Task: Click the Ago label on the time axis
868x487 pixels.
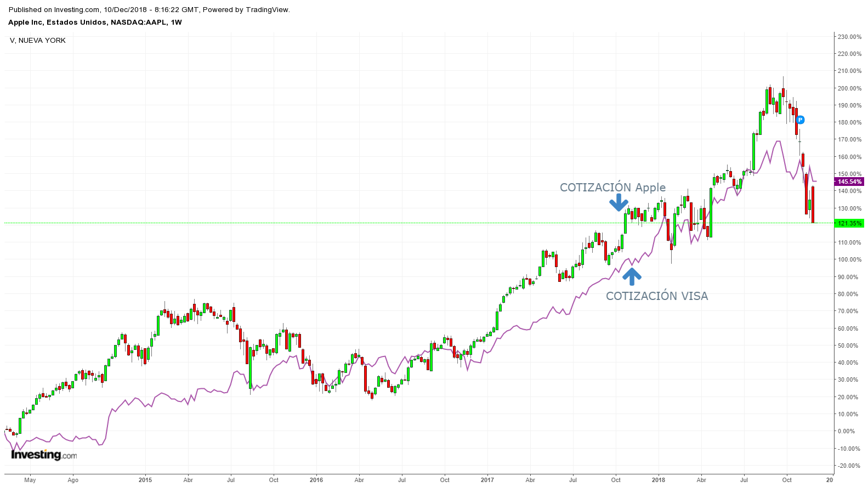Action: (73, 480)
